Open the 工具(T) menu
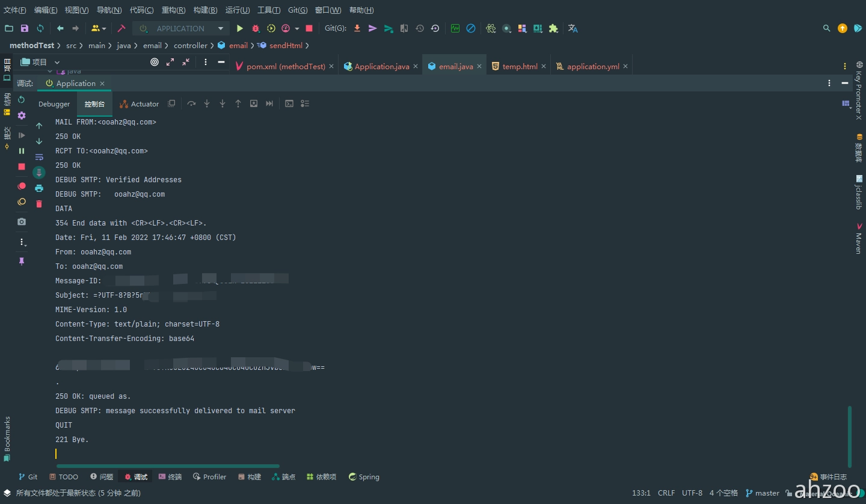 click(269, 10)
